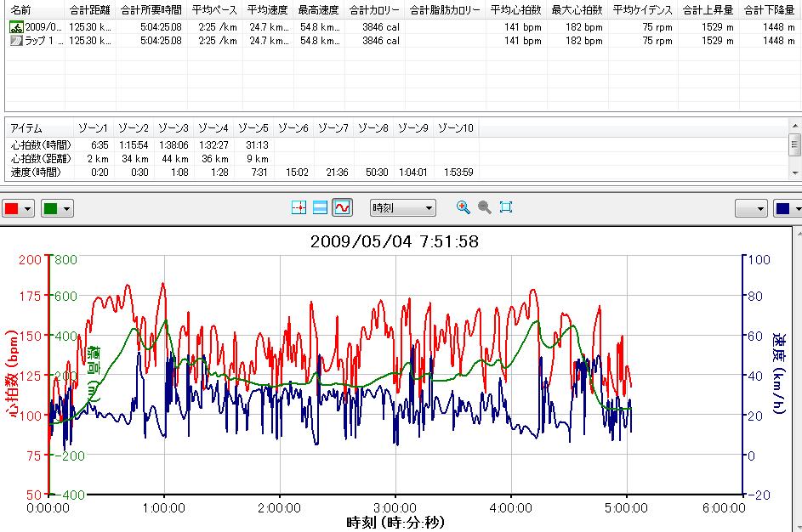
Task: Select the crosshair marker view icon
Action: (x=299, y=207)
